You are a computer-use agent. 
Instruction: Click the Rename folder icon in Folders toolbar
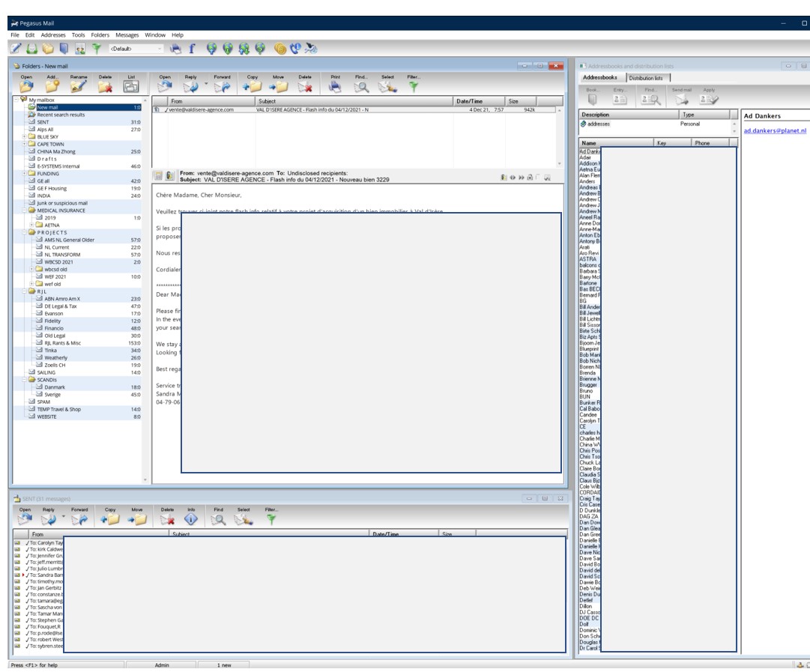[x=79, y=86]
